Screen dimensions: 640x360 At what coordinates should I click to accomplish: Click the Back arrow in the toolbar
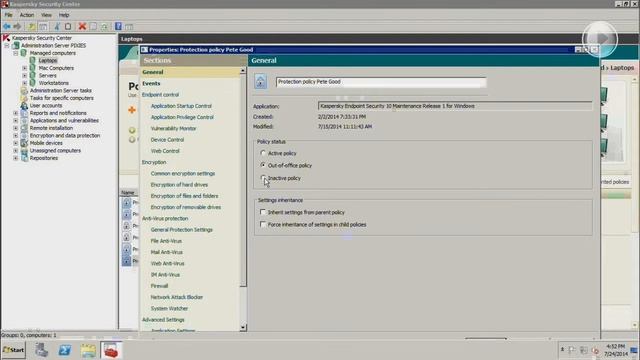7,27
